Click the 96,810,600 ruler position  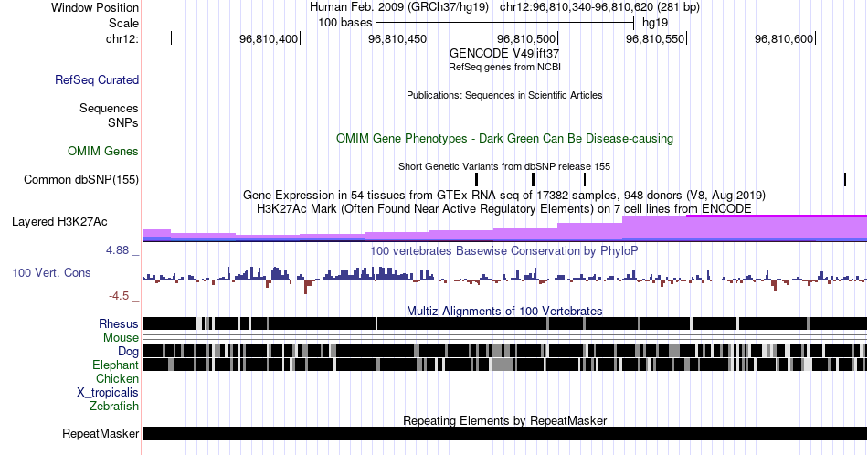click(785, 38)
